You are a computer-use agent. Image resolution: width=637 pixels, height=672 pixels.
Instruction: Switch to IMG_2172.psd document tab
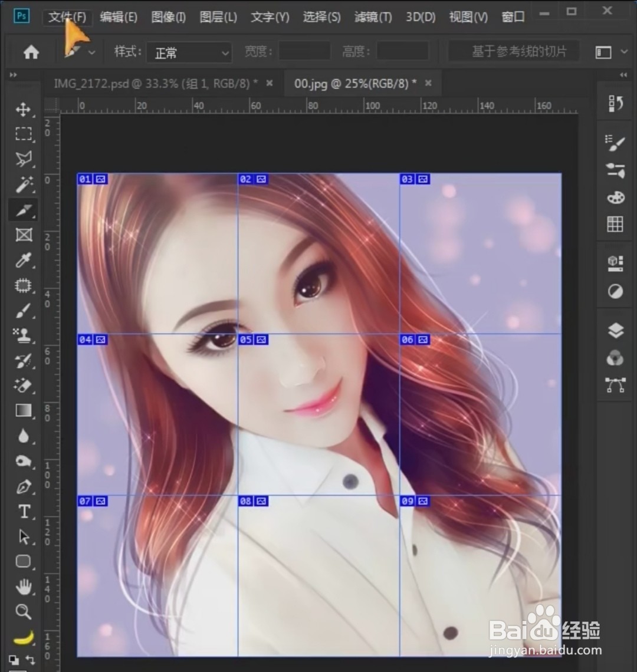[x=156, y=84]
